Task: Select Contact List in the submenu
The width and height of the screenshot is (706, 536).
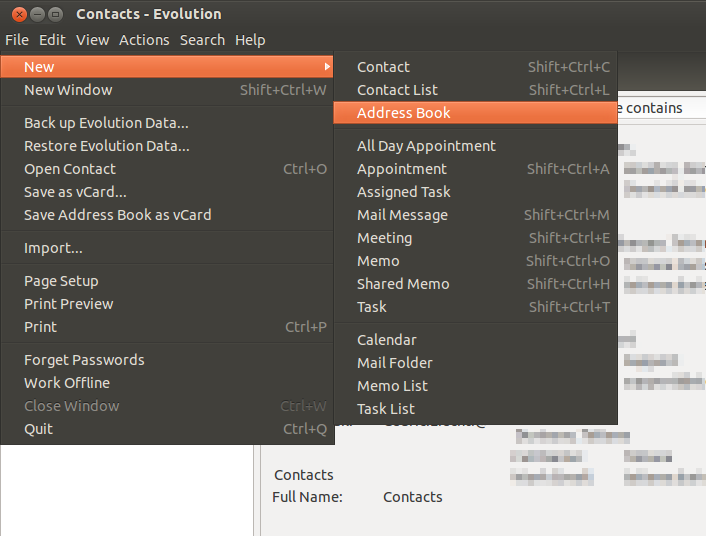Action: coord(397,90)
